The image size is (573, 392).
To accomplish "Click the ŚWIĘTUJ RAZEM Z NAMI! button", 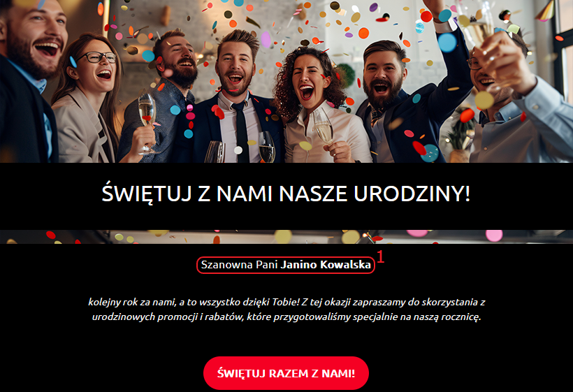I will coord(286,373).
